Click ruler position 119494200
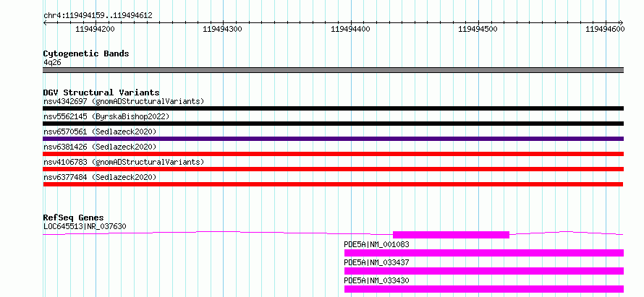Screen dimensions: 644x297 (96, 29)
